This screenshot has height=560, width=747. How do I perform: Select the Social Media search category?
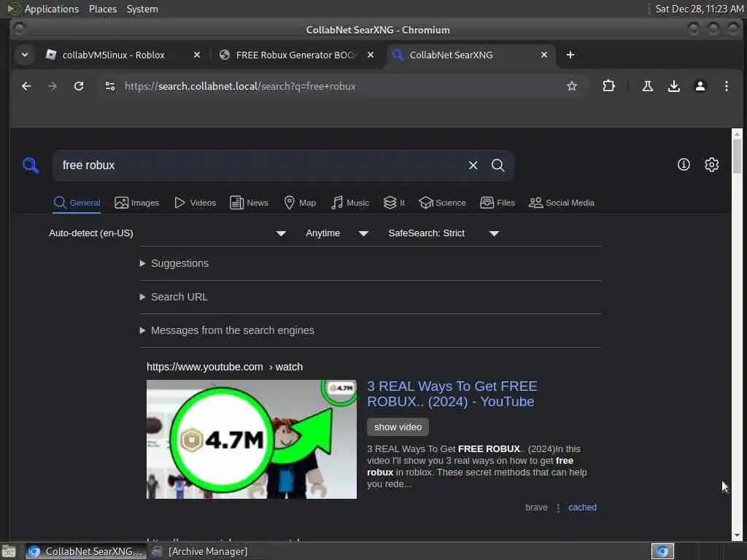pos(562,203)
